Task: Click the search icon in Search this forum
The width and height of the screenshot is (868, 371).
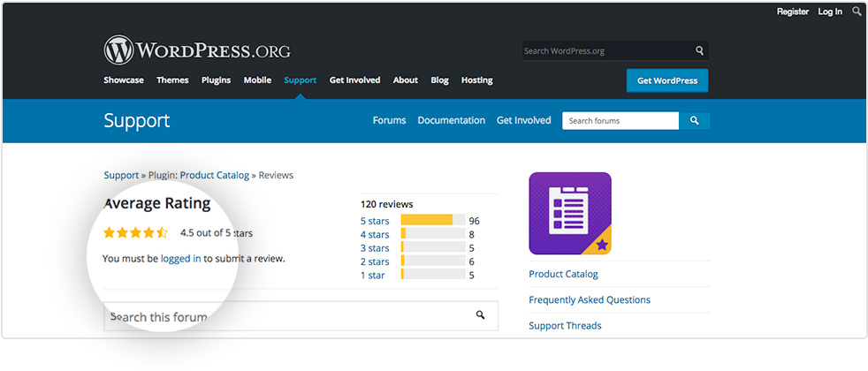Action: click(480, 315)
